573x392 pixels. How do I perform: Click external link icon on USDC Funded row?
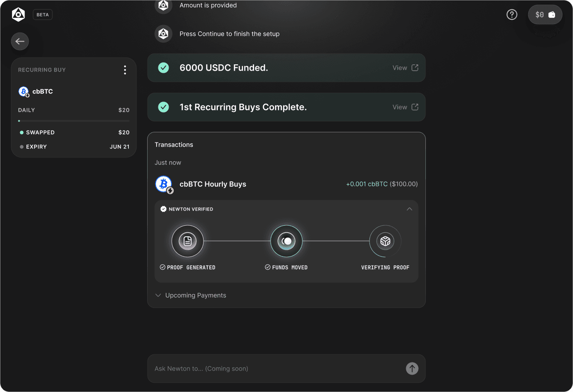click(415, 68)
